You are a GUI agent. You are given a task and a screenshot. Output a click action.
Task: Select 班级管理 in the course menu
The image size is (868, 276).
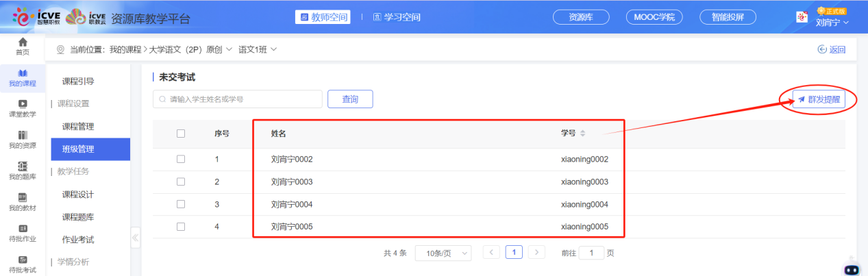click(90, 149)
